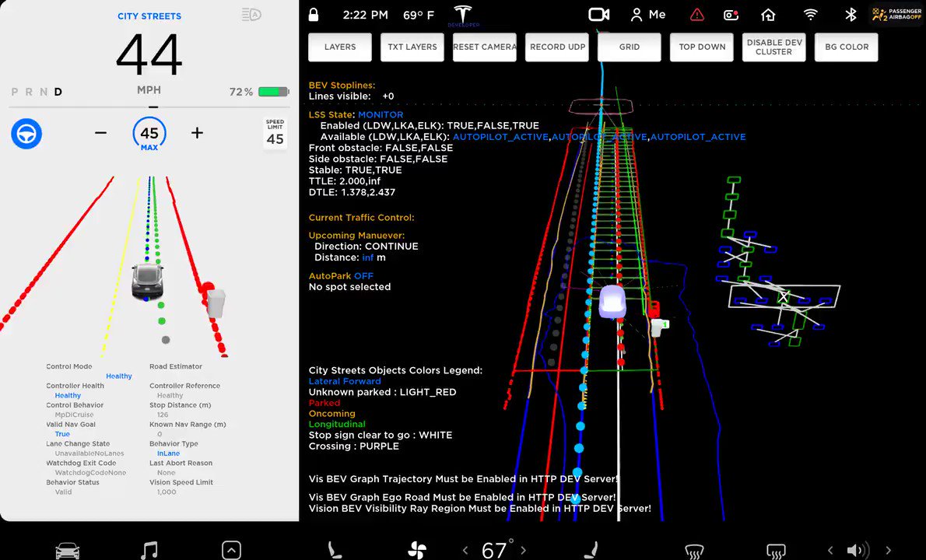Tap LSS State MONITOR text
This screenshot has height=560, width=926.
coord(356,114)
